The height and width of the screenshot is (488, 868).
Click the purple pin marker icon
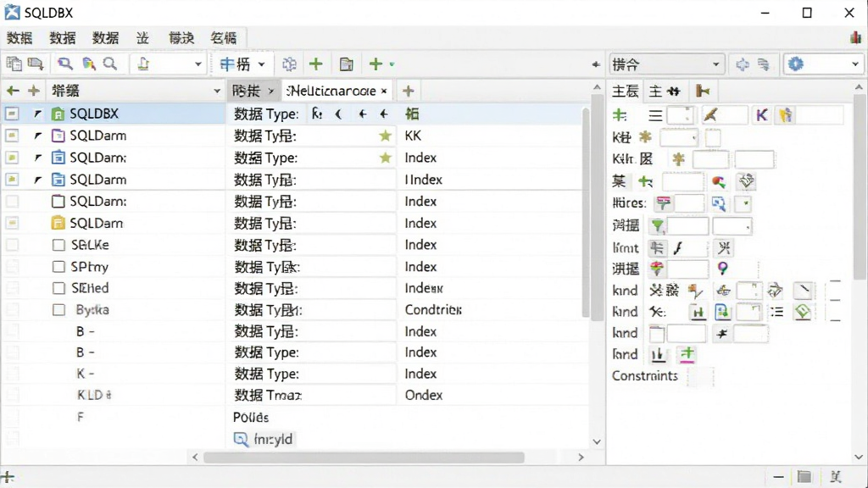(x=722, y=269)
